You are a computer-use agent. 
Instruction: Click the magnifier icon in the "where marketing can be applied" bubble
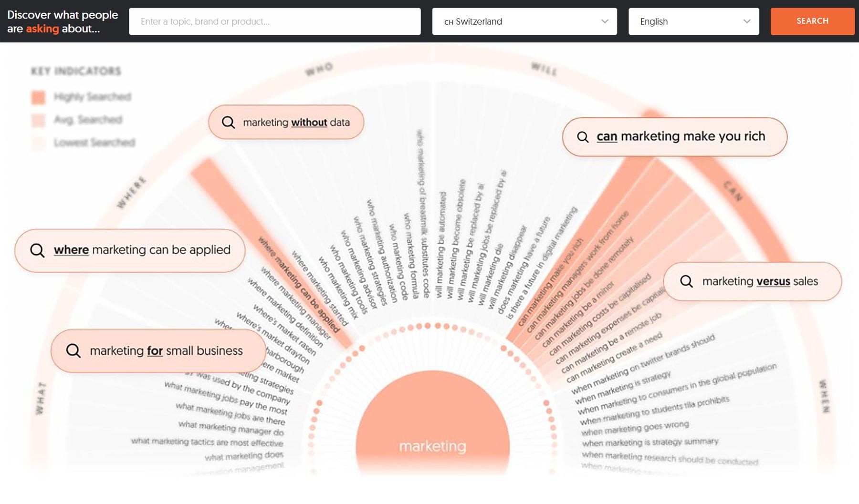tap(37, 250)
